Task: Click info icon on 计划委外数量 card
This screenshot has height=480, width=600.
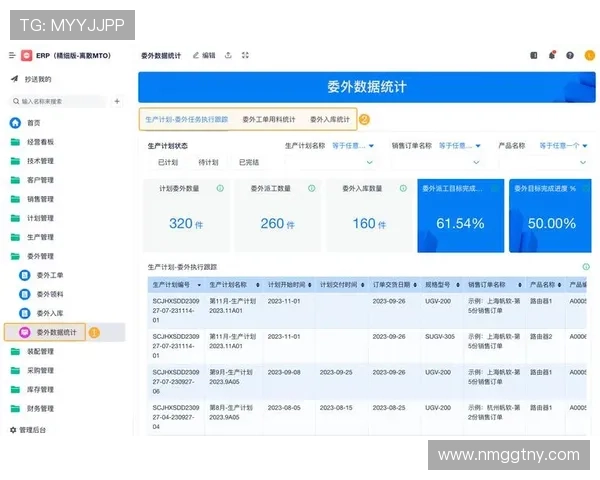Action: point(220,188)
